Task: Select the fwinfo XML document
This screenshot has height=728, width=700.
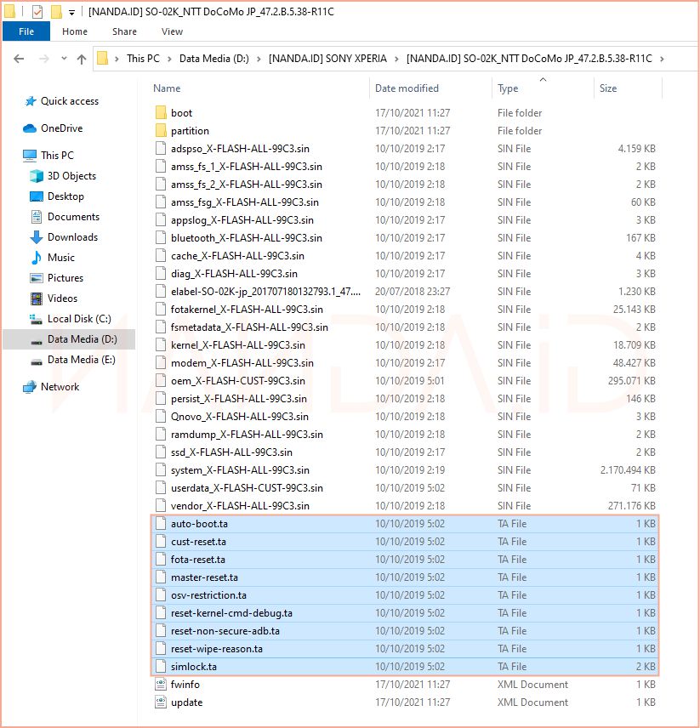Action: pyautogui.click(x=185, y=685)
